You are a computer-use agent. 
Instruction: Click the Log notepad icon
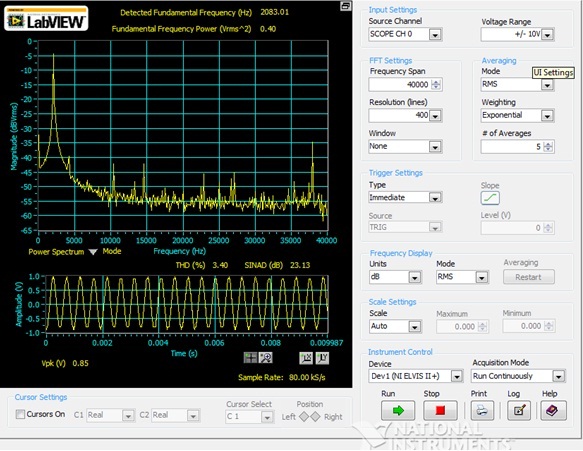[519, 410]
